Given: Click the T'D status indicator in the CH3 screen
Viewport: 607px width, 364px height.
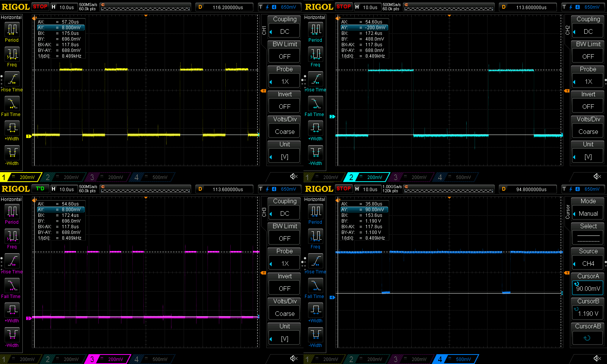Looking at the screenshot, I should 40,188.
